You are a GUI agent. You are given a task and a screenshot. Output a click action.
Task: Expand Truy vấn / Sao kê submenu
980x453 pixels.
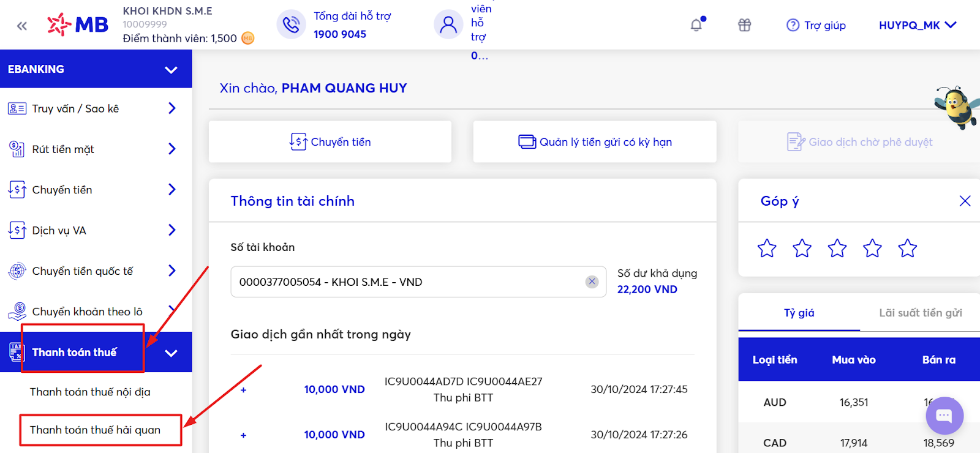pos(172,108)
